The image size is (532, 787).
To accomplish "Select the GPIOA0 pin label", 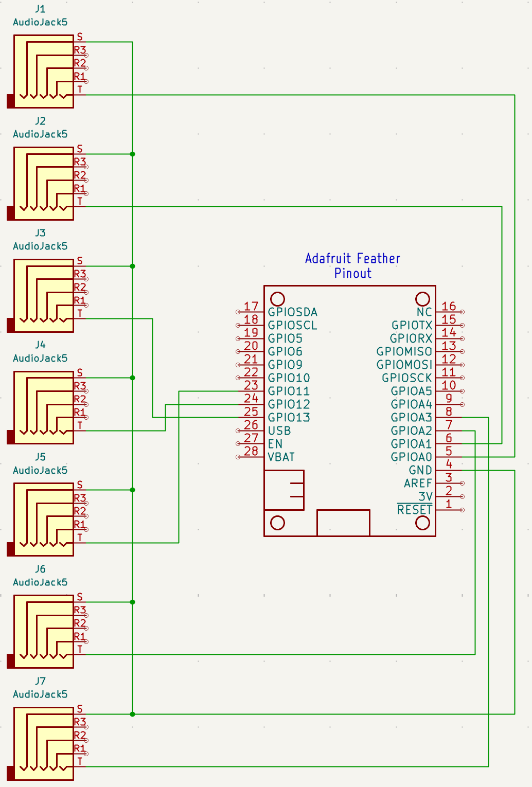I will [412, 457].
